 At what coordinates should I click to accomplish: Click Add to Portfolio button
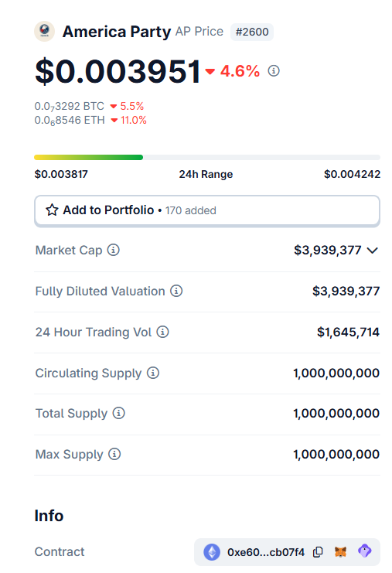click(x=207, y=210)
